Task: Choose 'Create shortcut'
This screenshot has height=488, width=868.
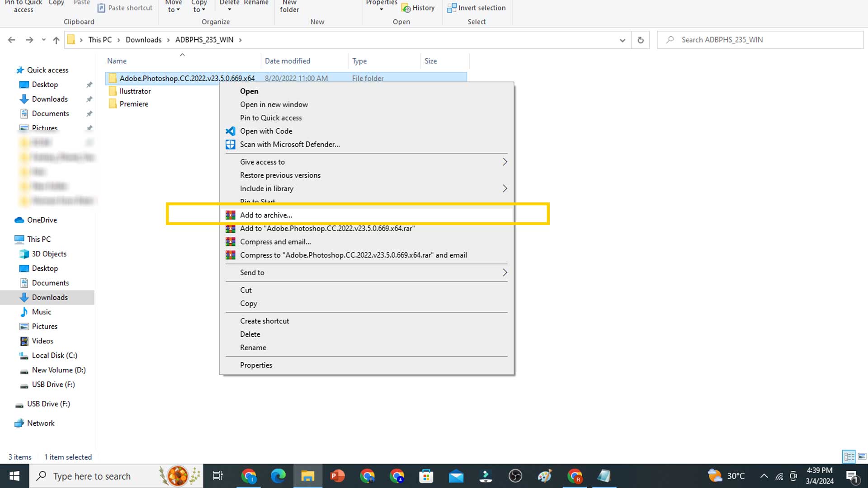Action: click(264, 321)
